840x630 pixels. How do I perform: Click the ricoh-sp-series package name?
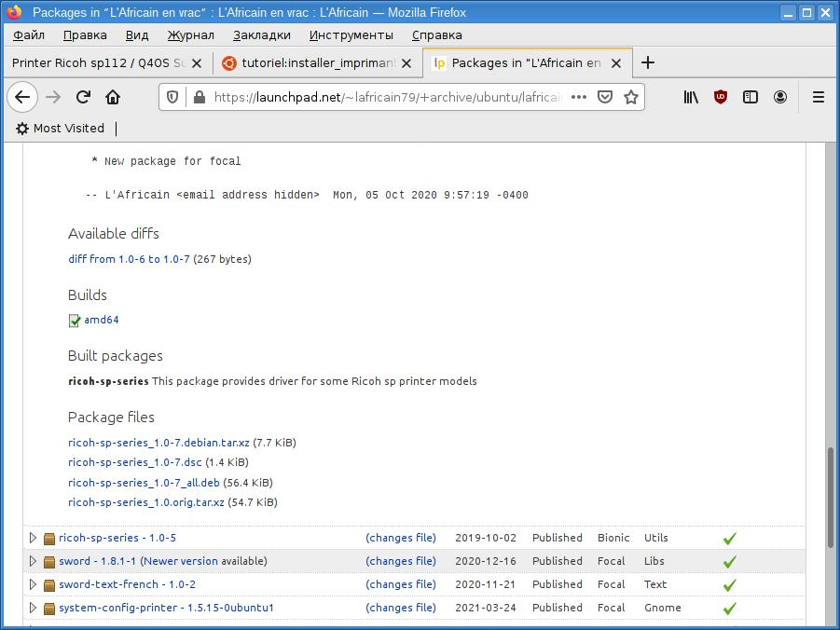tap(108, 381)
